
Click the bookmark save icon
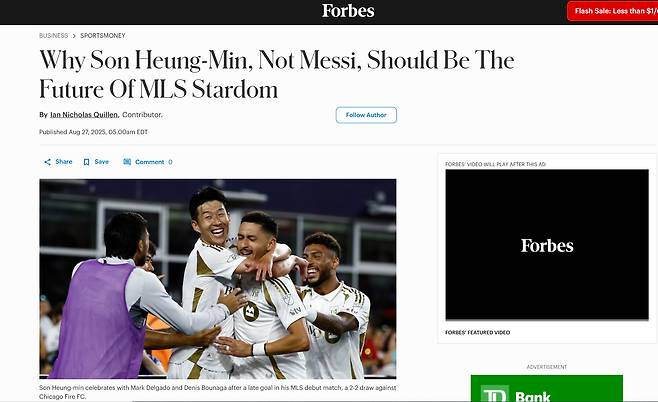[86, 162]
